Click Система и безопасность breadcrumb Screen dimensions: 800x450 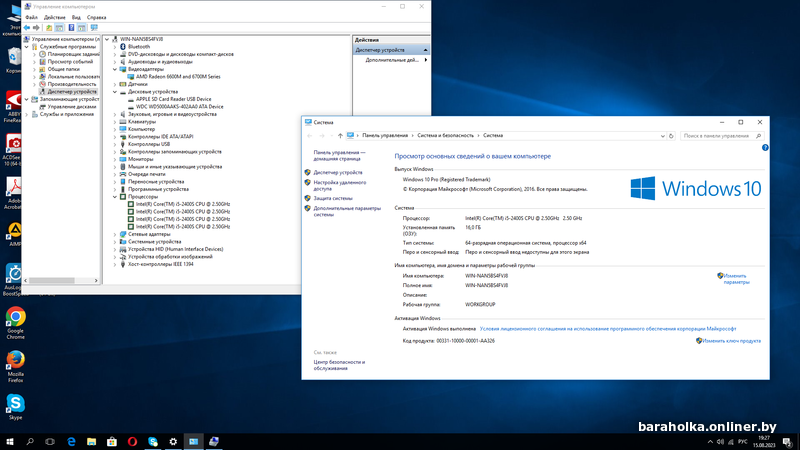[445, 136]
